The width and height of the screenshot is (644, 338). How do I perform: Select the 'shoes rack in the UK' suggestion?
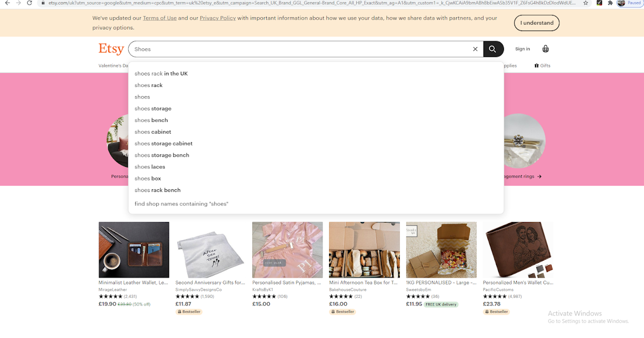click(161, 74)
